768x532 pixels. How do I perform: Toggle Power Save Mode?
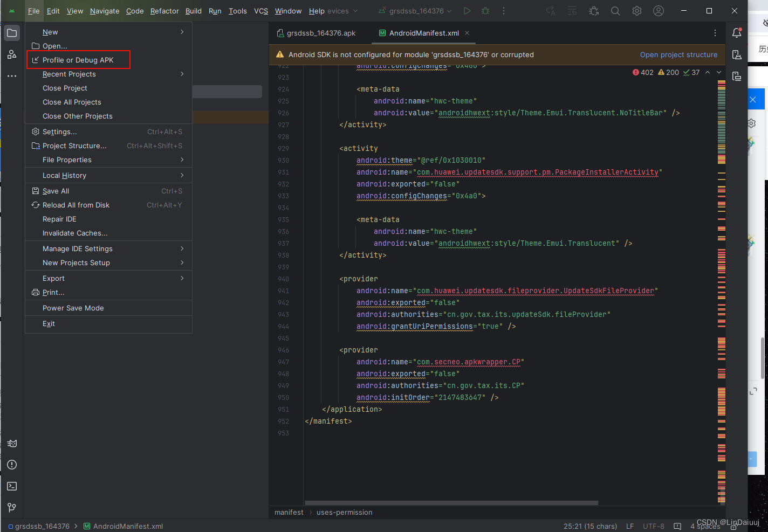tap(108, 308)
